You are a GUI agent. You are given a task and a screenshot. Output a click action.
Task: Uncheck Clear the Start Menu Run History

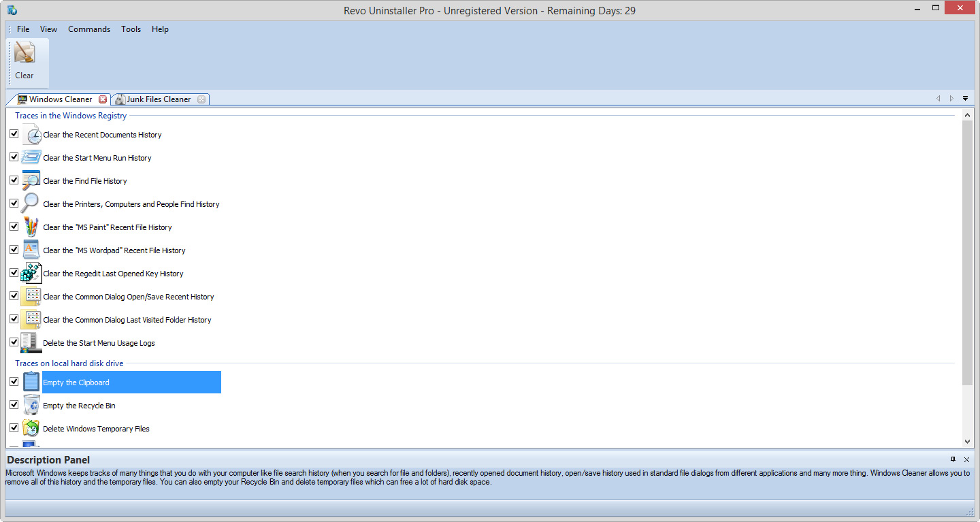pyautogui.click(x=14, y=157)
